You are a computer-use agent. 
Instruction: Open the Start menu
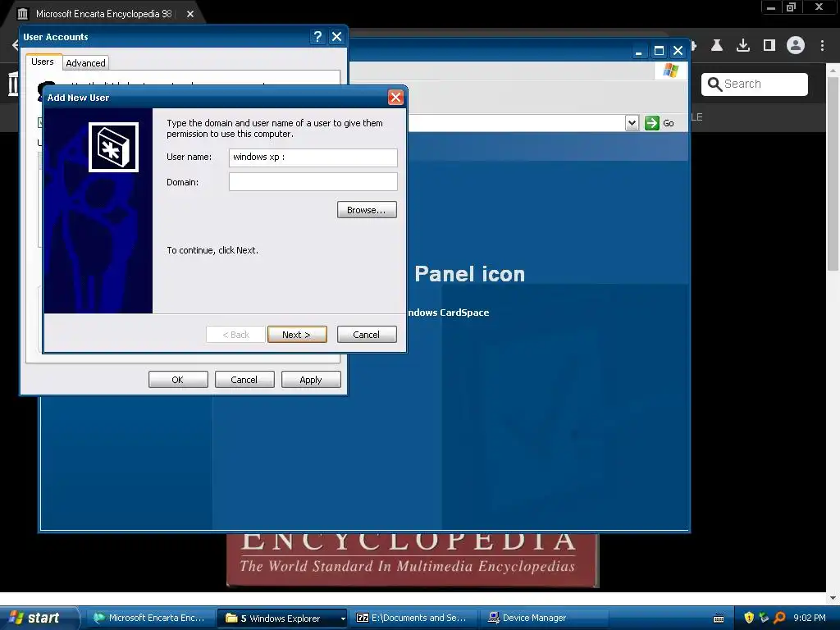point(39,618)
